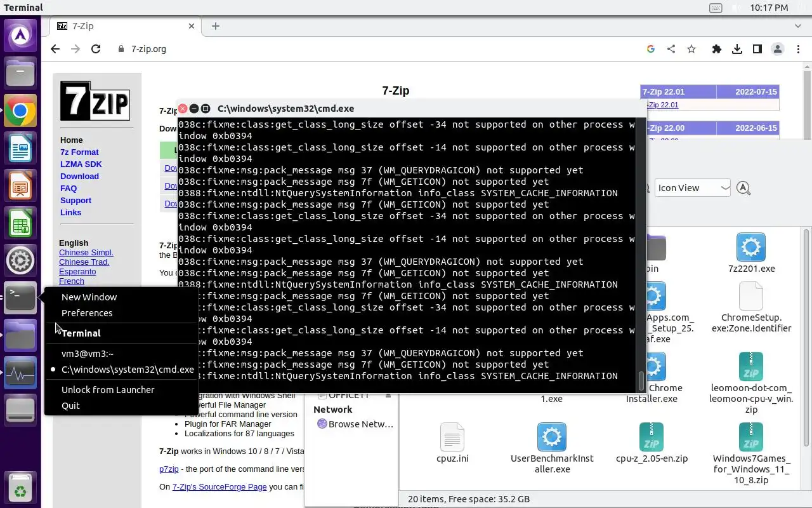The image size is (812, 508).
Task: Select UserBenchmarkInstaller.exe file
Action: pos(552,448)
